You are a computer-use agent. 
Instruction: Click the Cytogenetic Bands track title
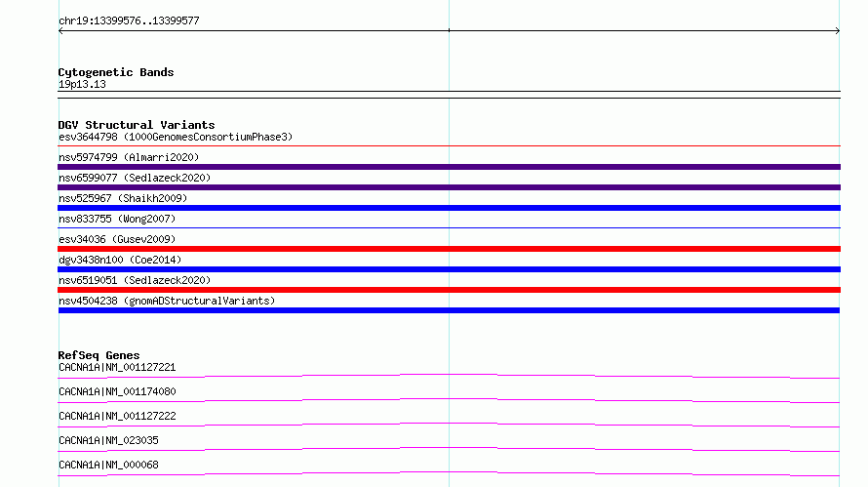point(116,72)
